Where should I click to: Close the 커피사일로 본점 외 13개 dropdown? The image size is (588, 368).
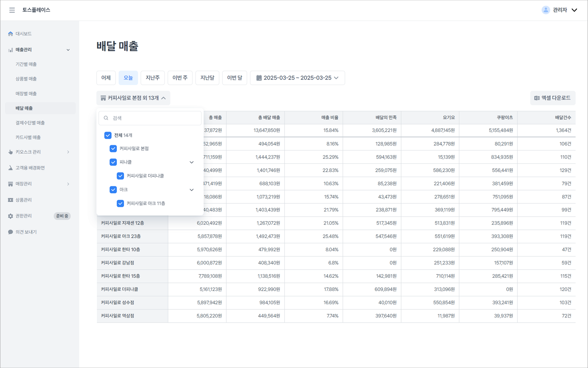tap(133, 98)
